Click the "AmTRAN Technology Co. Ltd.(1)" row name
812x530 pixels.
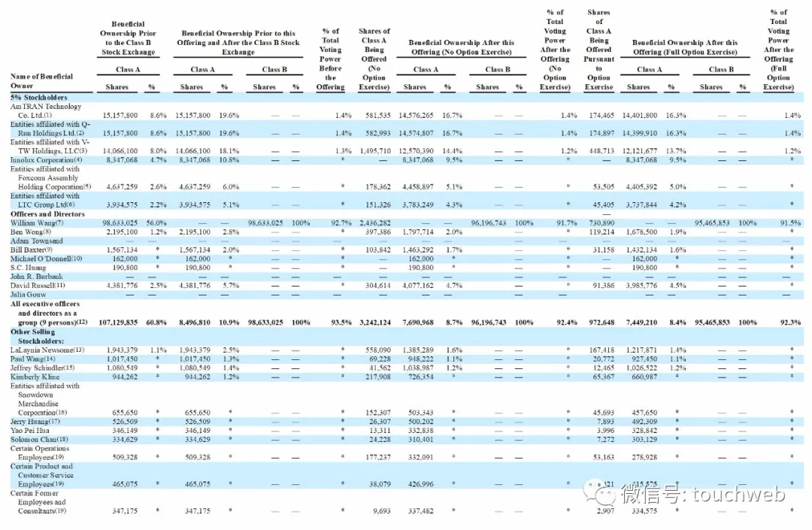tap(46, 111)
